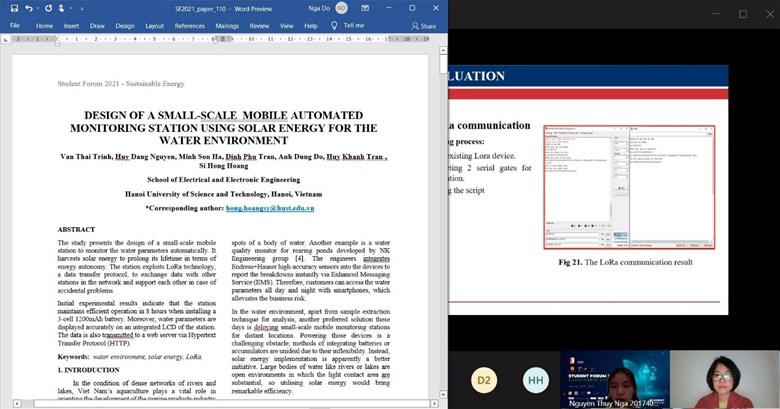Select the Layout ribbon tab

click(154, 26)
